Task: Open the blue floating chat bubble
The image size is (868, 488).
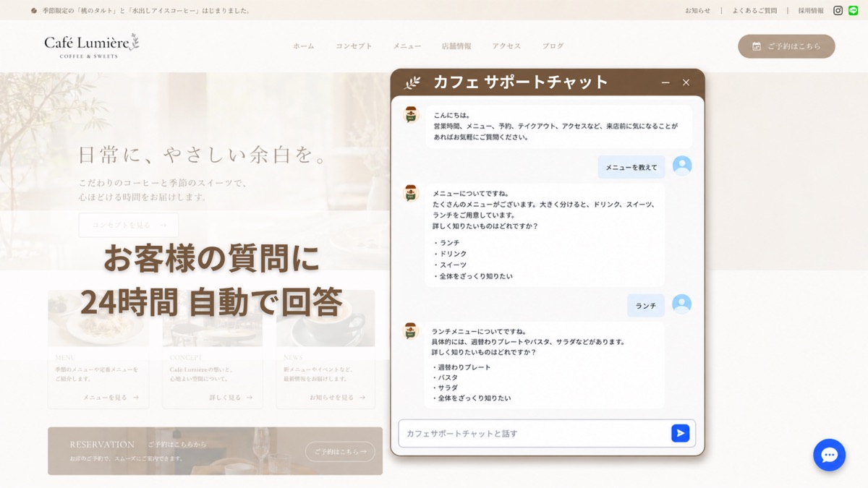Action: pyautogui.click(x=829, y=455)
